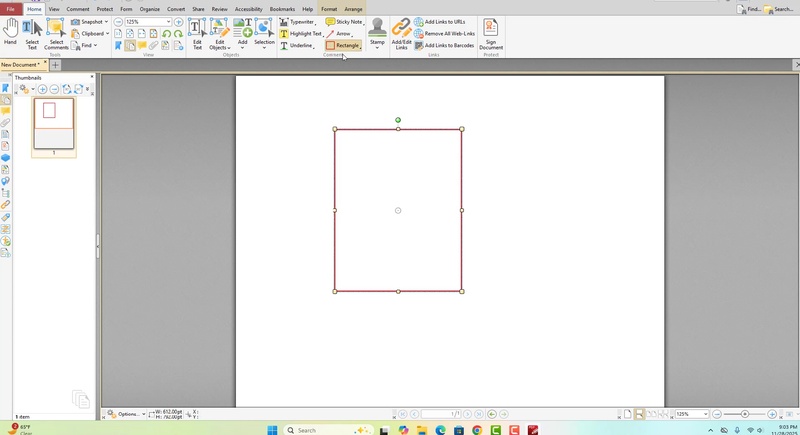
Task: Switch to the View ribbon tab
Action: click(x=54, y=9)
